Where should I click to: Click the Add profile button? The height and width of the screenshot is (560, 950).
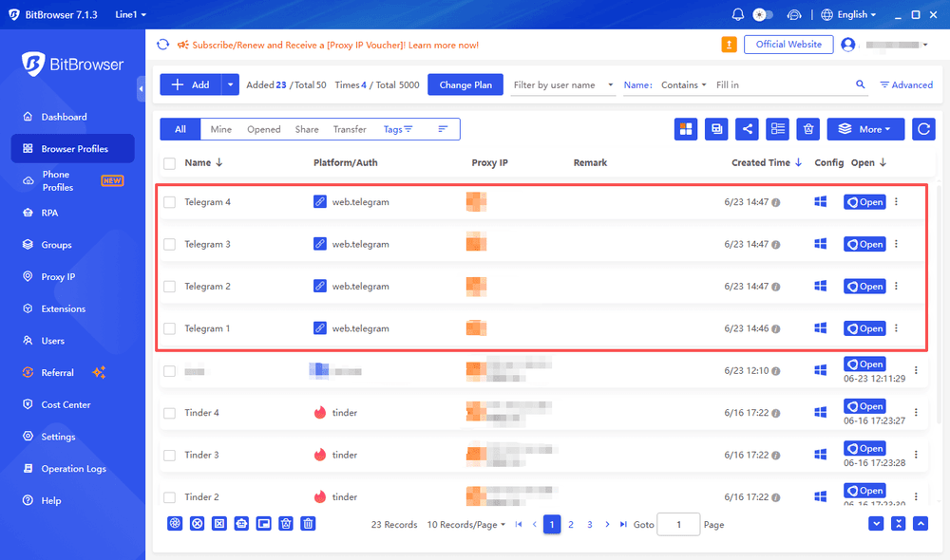tap(191, 84)
